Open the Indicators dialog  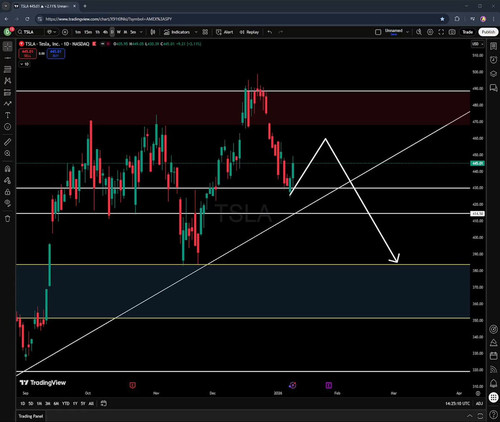177,32
